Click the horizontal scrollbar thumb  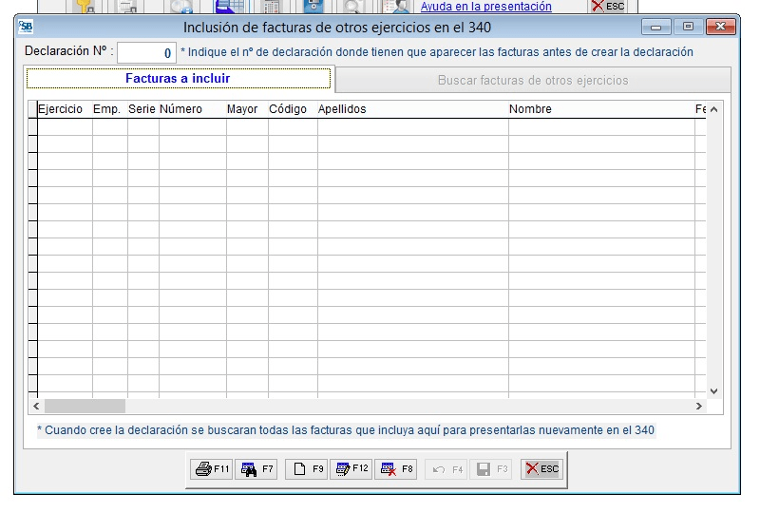(x=85, y=406)
